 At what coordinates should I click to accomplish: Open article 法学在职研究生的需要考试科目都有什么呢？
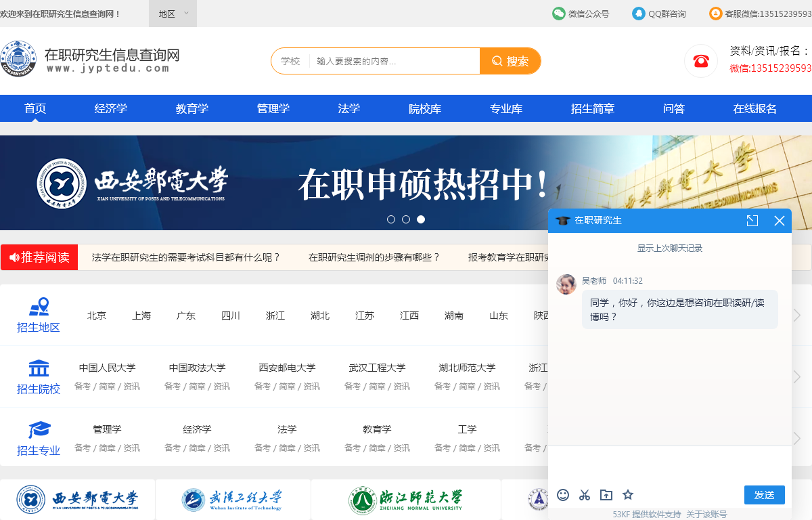pos(186,257)
